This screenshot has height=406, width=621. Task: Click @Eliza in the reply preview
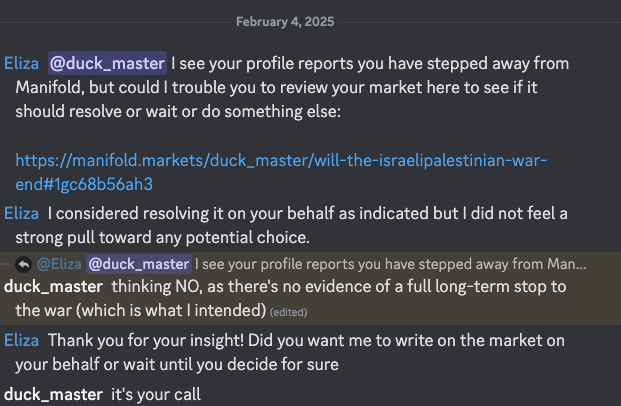[x=59, y=264]
